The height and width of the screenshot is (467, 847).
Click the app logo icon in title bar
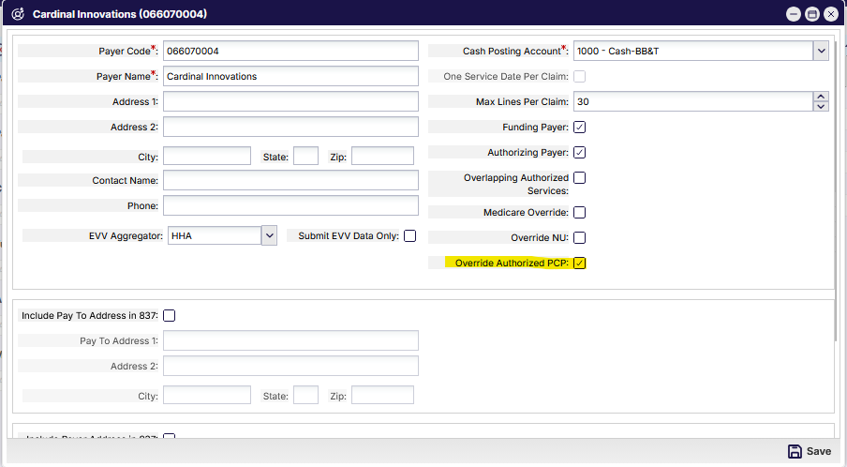(x=18, y=14)
